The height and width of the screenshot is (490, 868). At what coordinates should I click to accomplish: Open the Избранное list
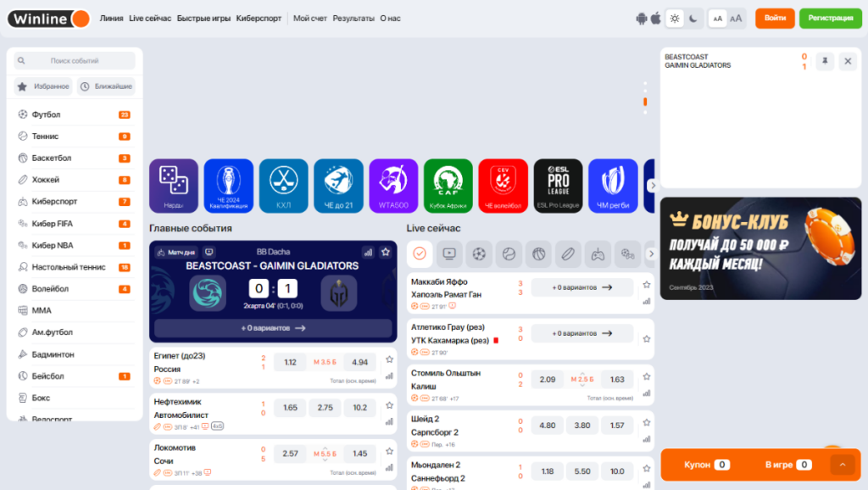pos(43,86)
